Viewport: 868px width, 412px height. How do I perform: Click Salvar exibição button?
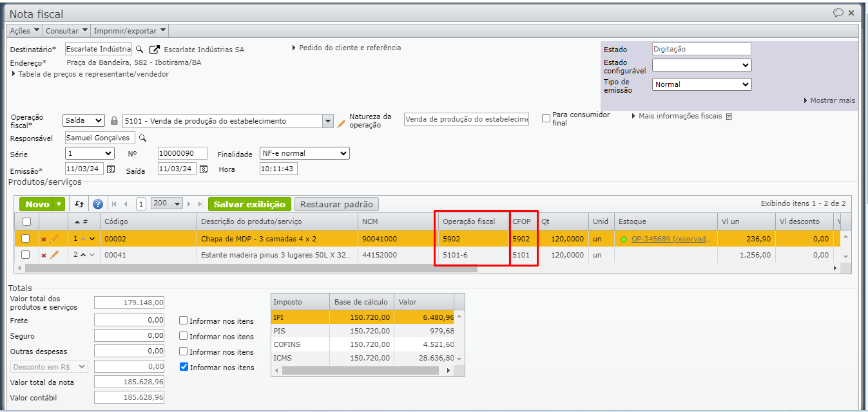pyautogui.click(x=249, y=204)
